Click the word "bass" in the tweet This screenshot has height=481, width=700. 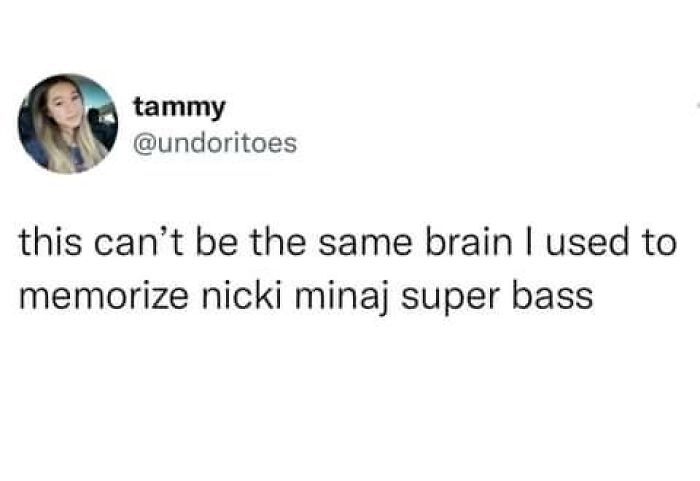(552, 295)
